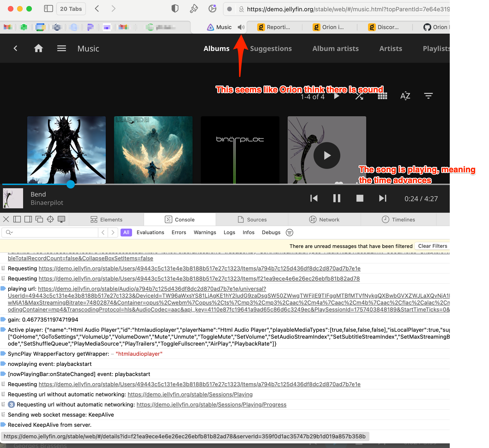
Task: Open the filter options icon
Action: coord(428,96)
